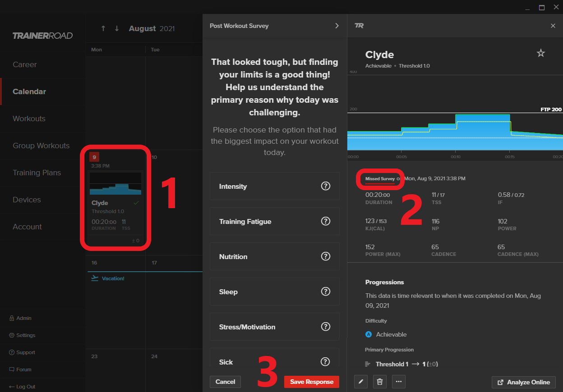This screenshot has height=392, width=563.
Task: Select Training Fatigue as the reason
Action: 275,221
